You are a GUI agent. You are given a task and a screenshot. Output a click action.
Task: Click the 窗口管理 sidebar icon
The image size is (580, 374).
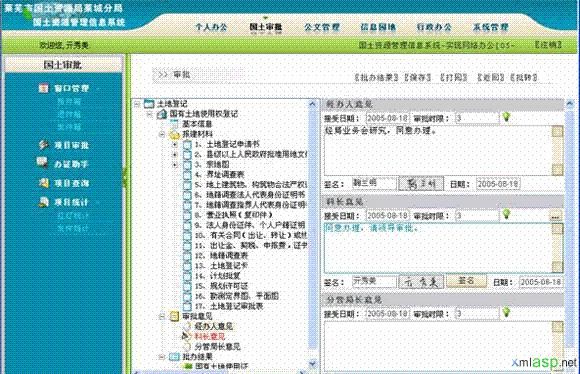(x=44, y=88)
